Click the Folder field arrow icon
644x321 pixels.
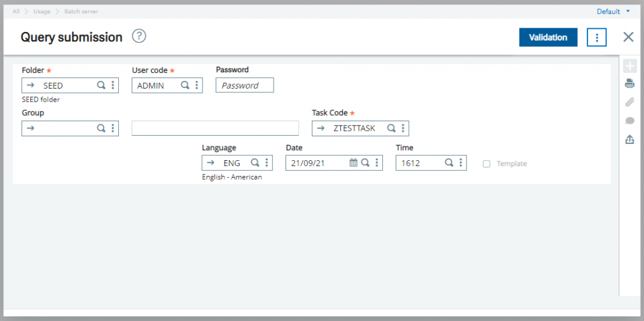(30, 85)
